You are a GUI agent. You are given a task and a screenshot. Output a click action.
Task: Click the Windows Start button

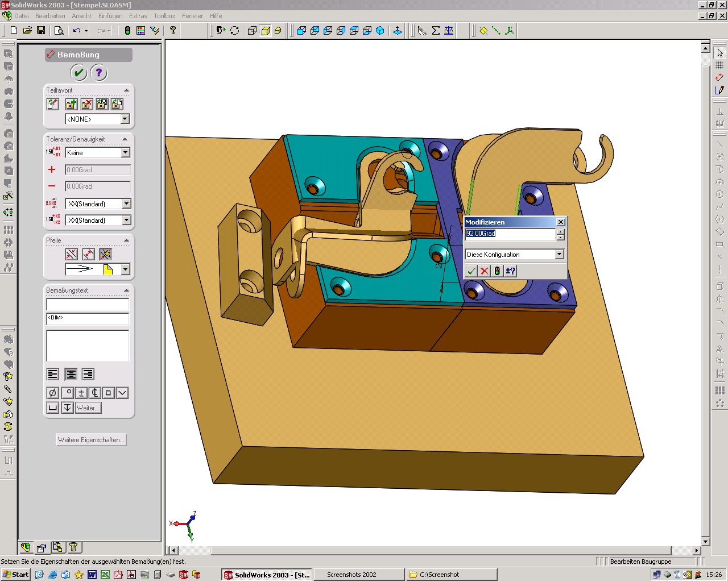tap(15, 575)
